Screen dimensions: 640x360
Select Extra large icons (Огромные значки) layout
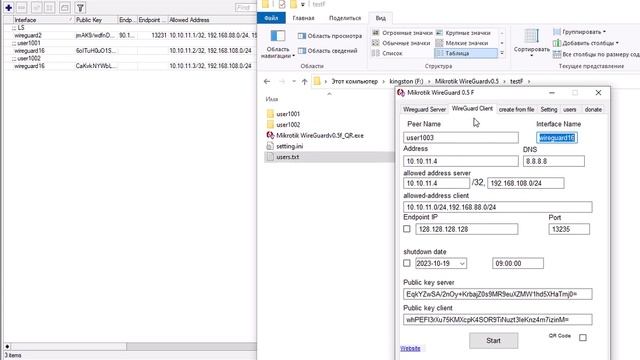pyautogui.click(x=402, y=33)
